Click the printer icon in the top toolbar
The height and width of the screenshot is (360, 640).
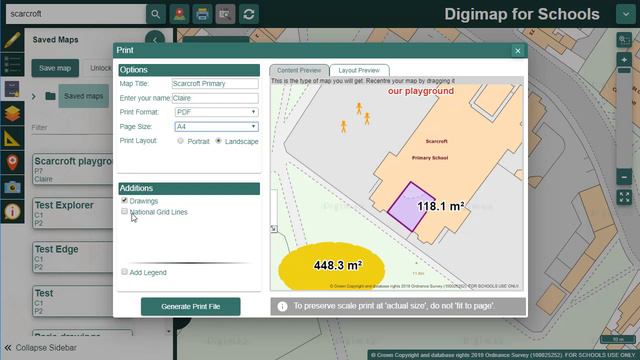coord(202,14)
